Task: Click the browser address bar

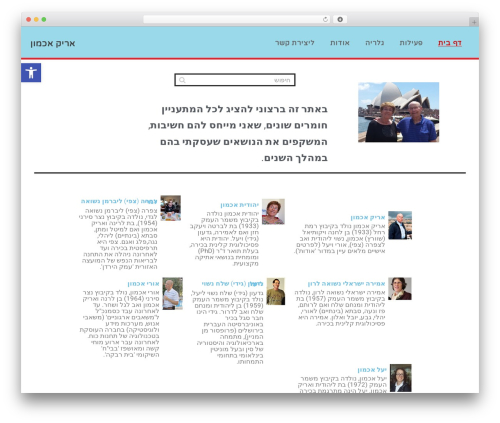Action: point(237,19)
